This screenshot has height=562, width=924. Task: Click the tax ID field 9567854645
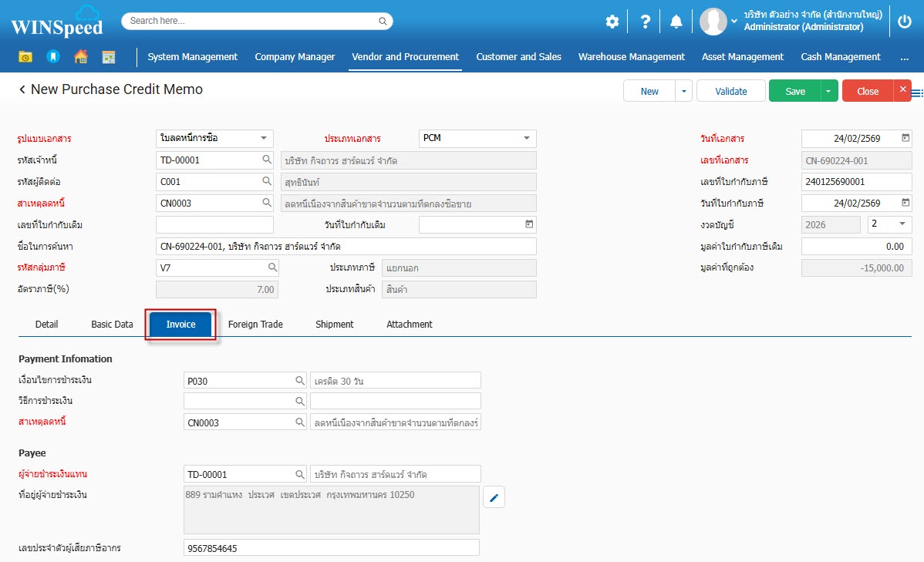tap(331, 548)
